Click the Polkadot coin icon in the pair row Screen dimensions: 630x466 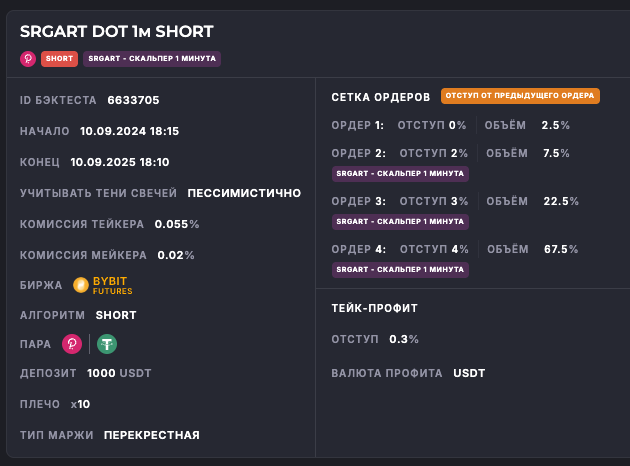72,344
